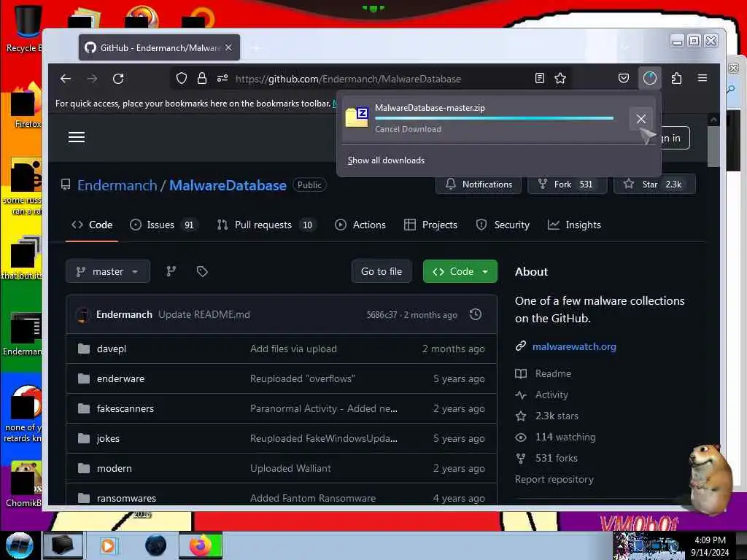Open Activity in About sidebar
This screenshot has width=747, height=560.
tap(551, 394)
